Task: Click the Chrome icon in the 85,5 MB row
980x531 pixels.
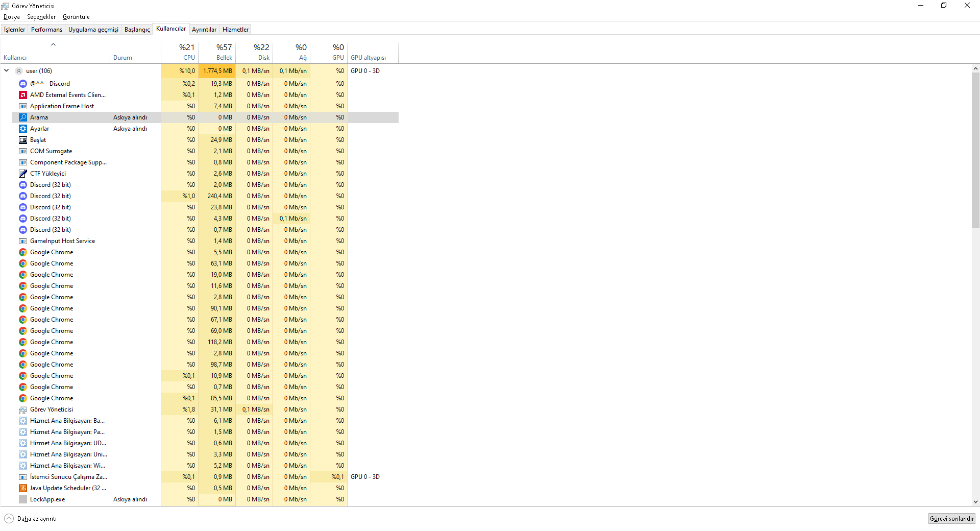Action: click(23, 398)
